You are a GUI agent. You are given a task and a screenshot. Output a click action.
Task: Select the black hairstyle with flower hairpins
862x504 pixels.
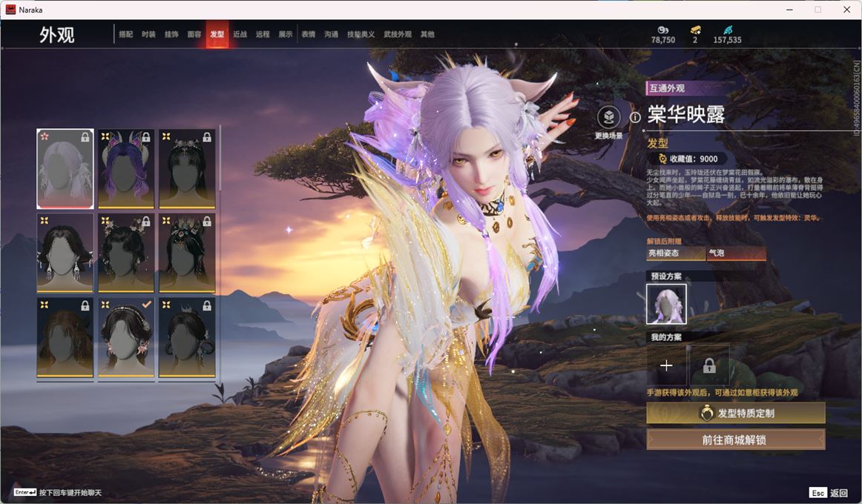(126, 253)
